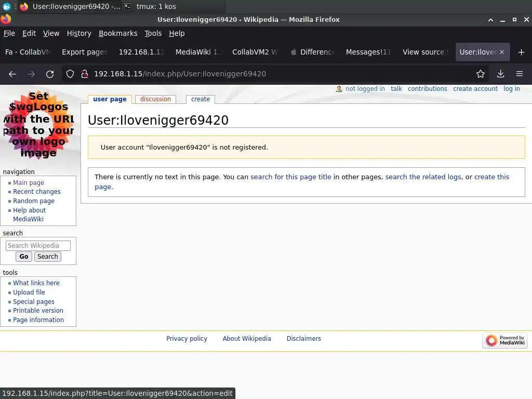Click the Go button

click(x=24, y=257)
